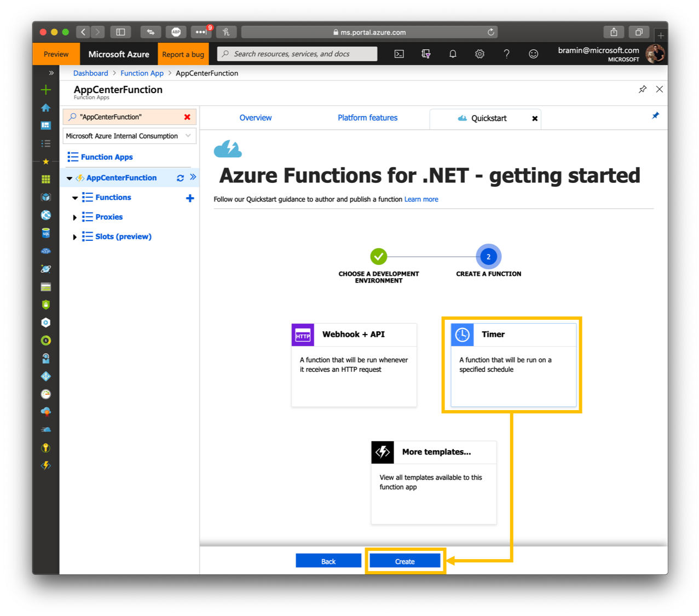699x616 pixels.
Task: Select the Webhook + API template card
Action: 354,365
